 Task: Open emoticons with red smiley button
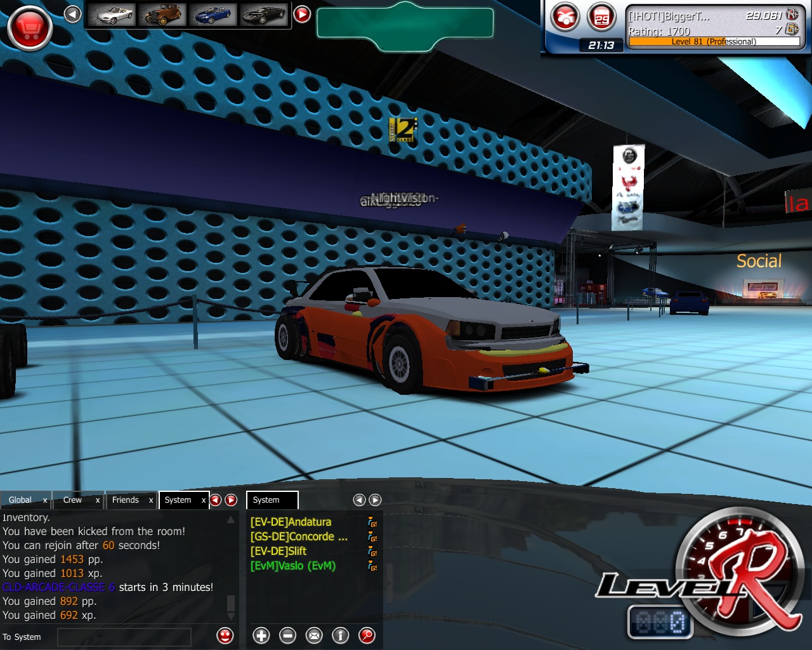(x=225, y=635)
